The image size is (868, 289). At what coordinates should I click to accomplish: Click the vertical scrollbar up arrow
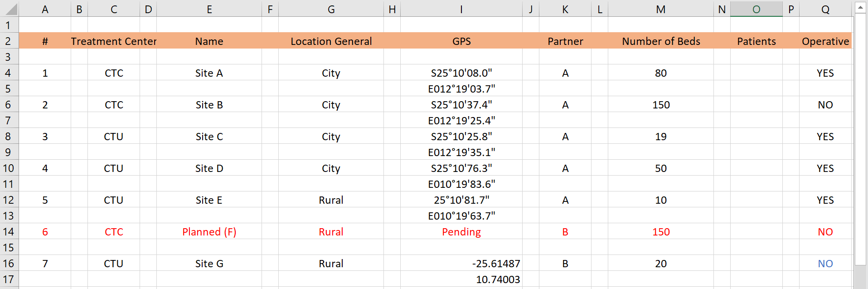click(x=860, y=7)
